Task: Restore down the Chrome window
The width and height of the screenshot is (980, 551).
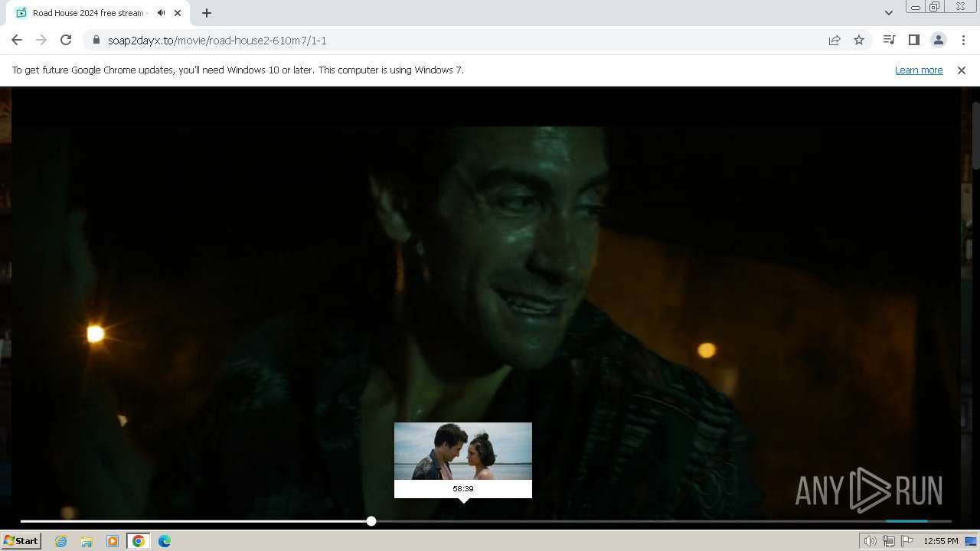Action: pyautogui.click(x=935, y=6)
